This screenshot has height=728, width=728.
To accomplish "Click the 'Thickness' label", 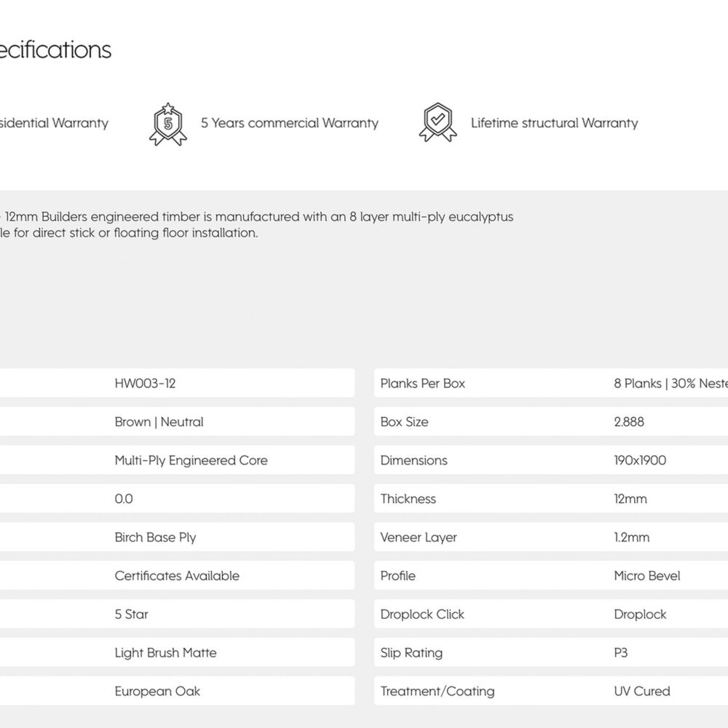I will [x=408, y=499].
